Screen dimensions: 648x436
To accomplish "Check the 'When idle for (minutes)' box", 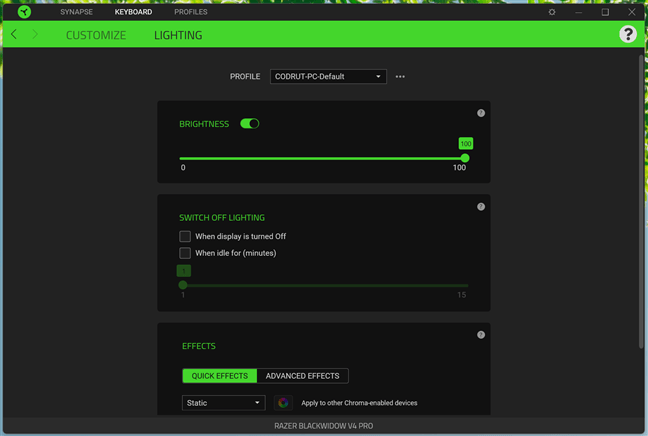I will [185, 254].
